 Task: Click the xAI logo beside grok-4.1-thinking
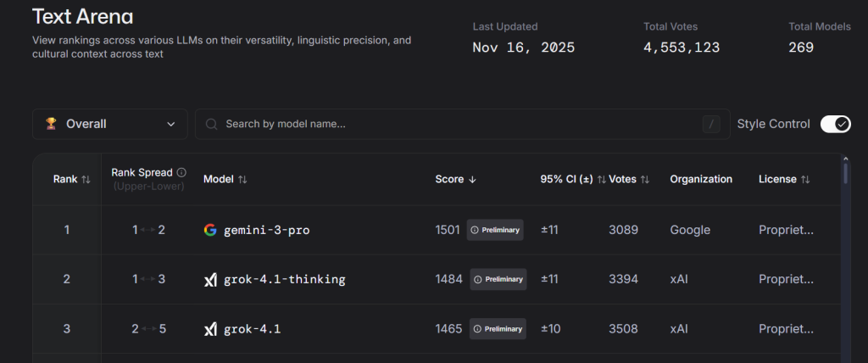tap(211, 279)
